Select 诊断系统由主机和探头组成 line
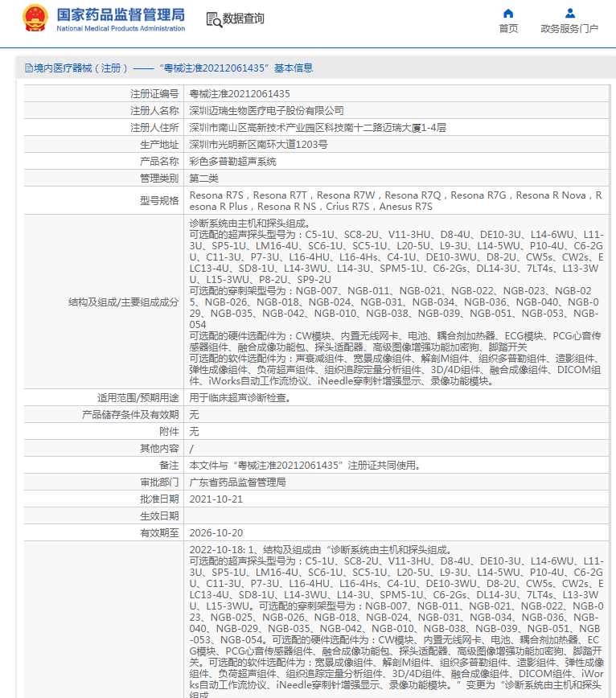The width and height of the screenshot is (616, 698). click(249, 224)
